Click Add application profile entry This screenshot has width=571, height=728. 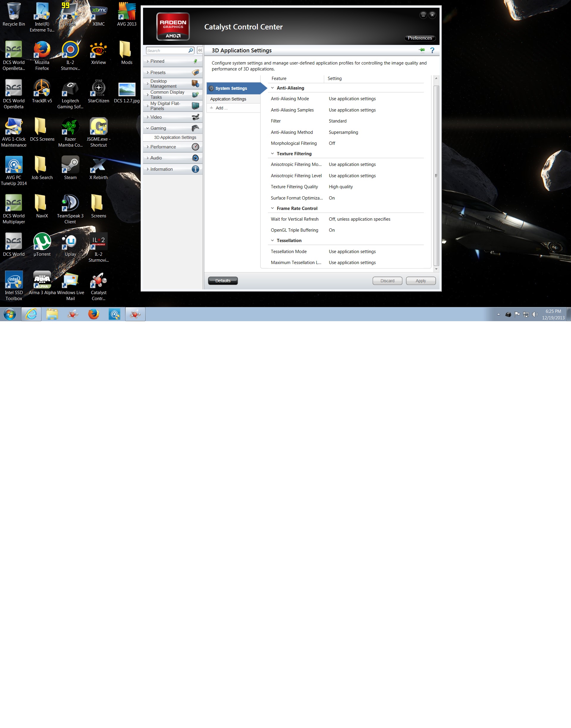point(233,108)
